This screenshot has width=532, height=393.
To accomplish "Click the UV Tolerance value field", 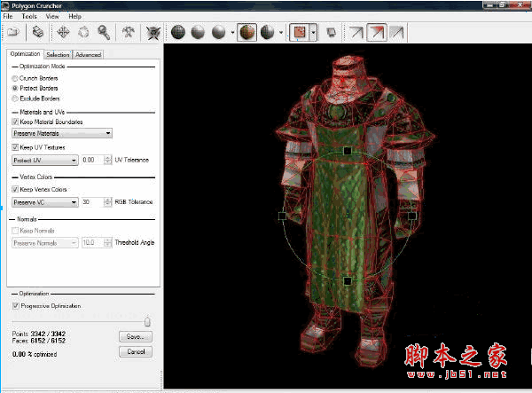I will (x=92, y=160).
